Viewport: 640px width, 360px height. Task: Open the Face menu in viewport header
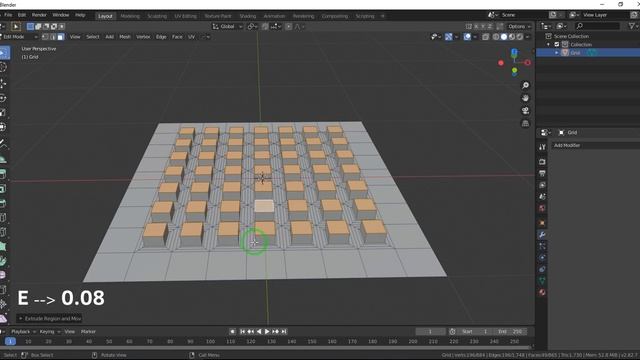[177, 37]
